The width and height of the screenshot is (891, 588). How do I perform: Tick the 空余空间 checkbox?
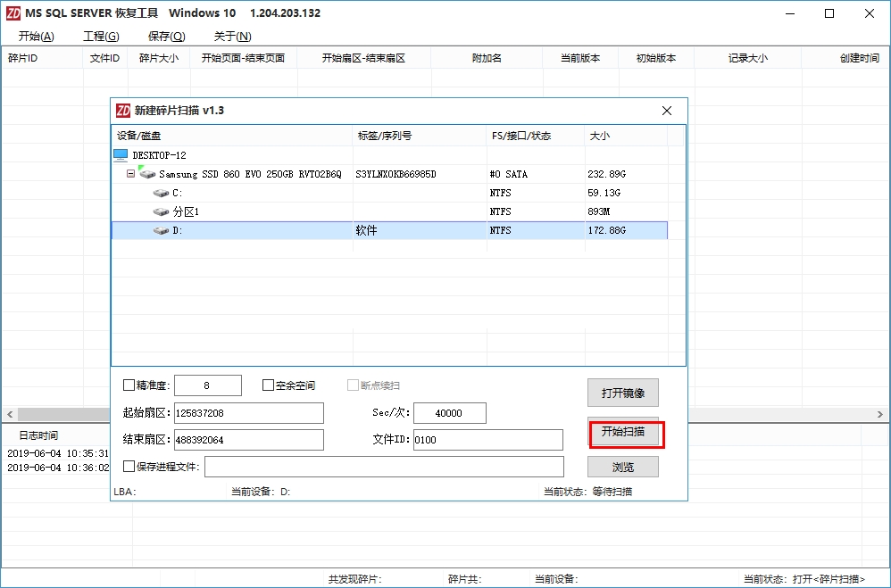tap(268, 385)
